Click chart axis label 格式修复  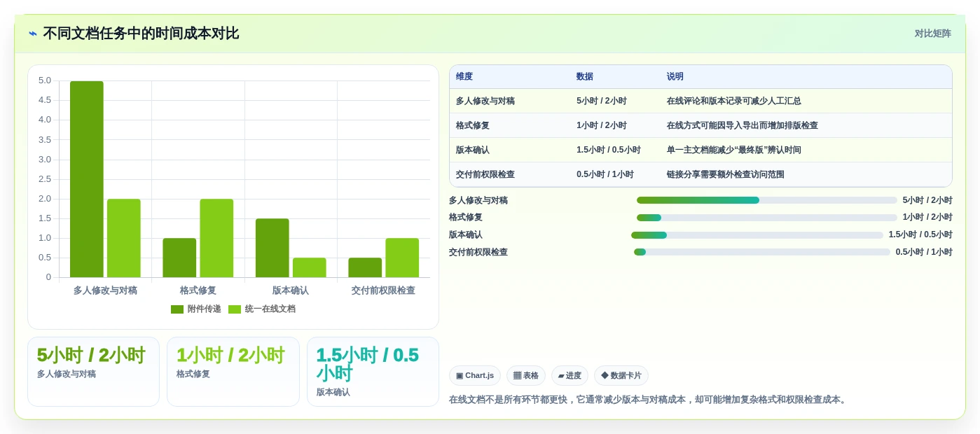click(x=198, y=290)
